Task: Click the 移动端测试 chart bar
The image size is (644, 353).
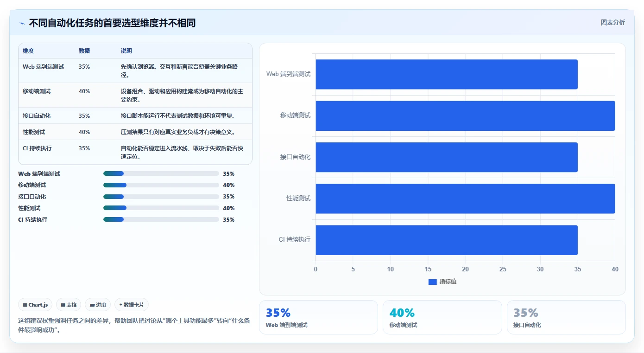Action: [x=465, y=116]
